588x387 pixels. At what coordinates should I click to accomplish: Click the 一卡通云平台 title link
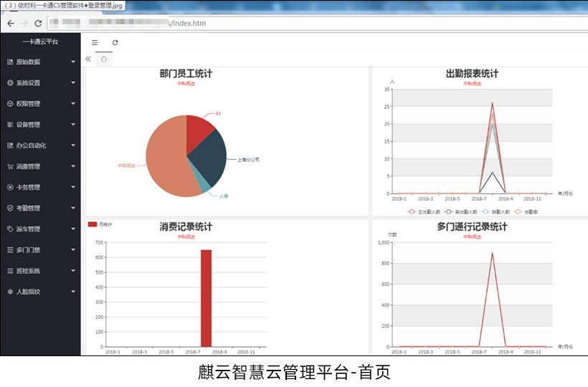pos(40,42)
